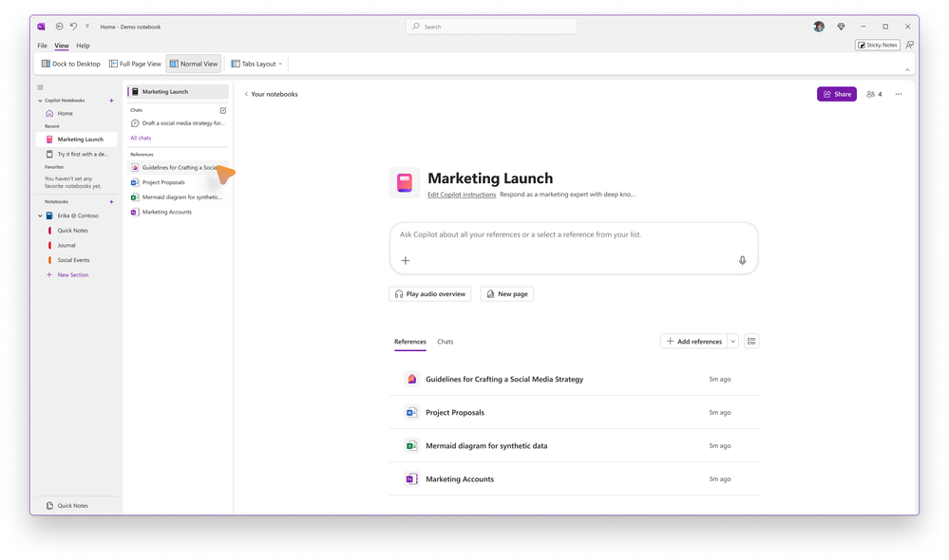Open the more options ellipsis
949x560 pixels.
(898, 94)
